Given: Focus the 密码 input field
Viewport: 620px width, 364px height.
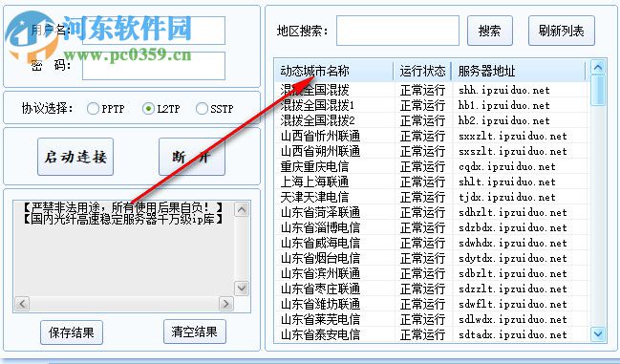Looking at the screenshot, I should [x=154, y=66].
